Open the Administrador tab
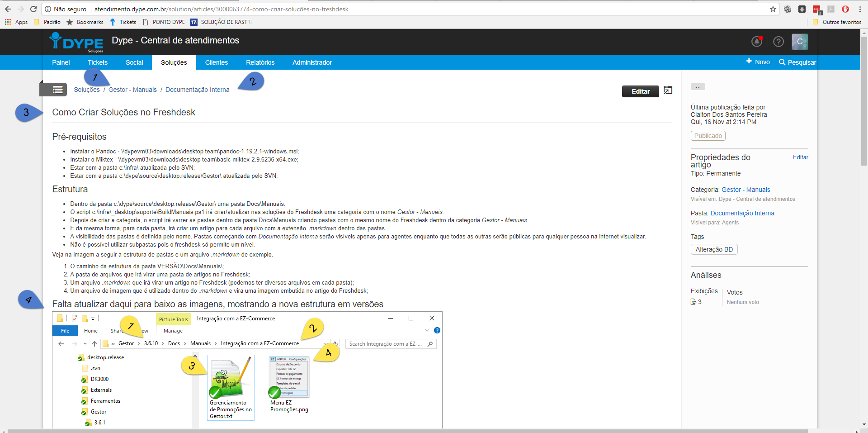This screenshot has width=868, height=433. [312, 62]
